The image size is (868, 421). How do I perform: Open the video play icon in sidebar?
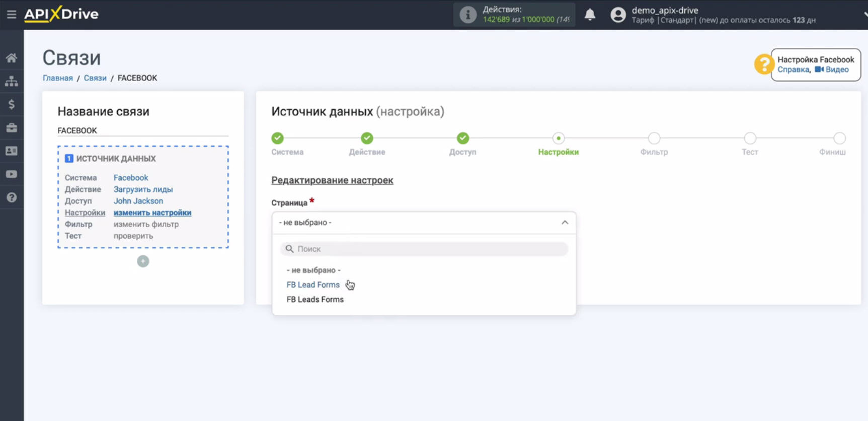click(12, 174)
